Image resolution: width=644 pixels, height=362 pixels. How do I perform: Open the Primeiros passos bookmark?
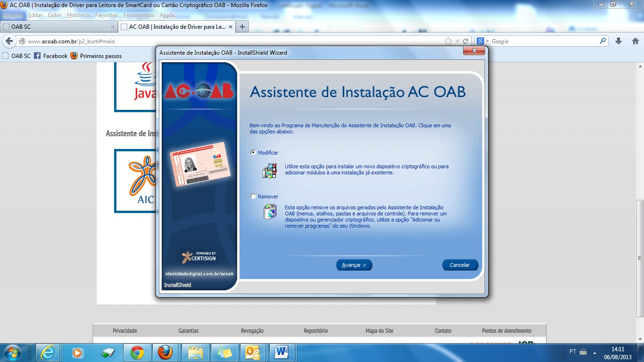point(96,56)
